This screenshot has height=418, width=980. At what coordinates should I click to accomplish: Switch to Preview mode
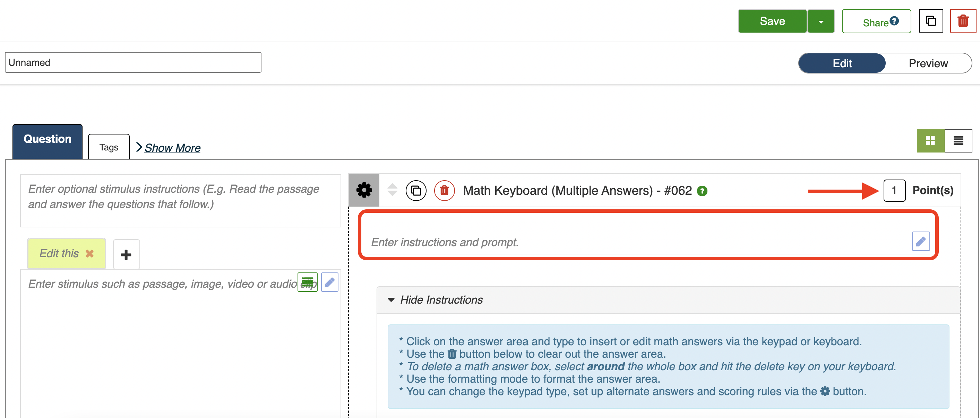(928, 63)
